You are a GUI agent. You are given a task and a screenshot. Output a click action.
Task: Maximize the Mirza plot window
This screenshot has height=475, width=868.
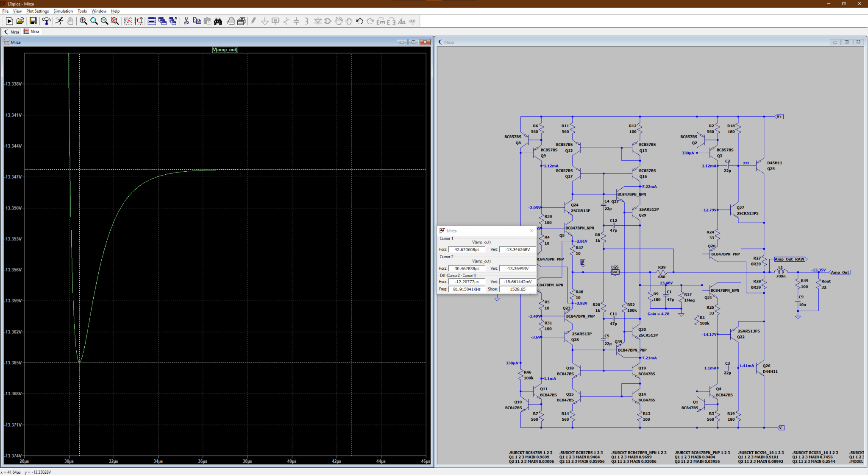(414, 42)
